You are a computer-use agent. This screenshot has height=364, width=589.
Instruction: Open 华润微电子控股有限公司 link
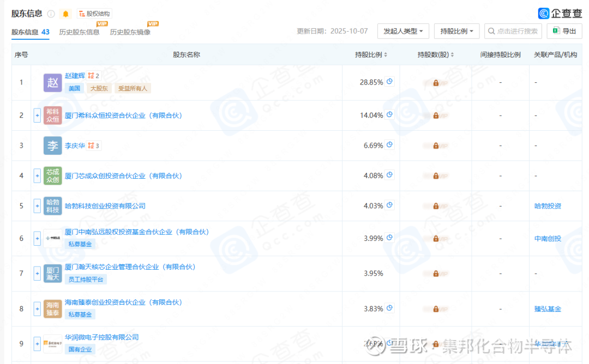click(102, 337)
